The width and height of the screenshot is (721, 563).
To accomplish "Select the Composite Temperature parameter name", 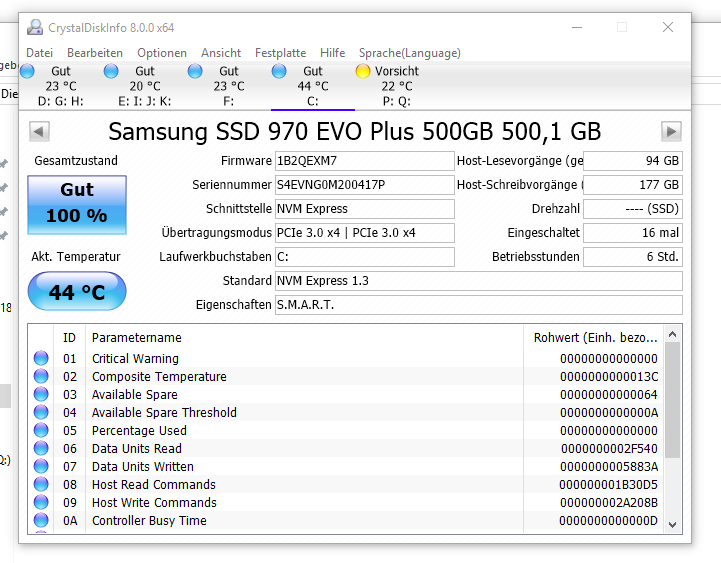I will [x=159, y=376].
